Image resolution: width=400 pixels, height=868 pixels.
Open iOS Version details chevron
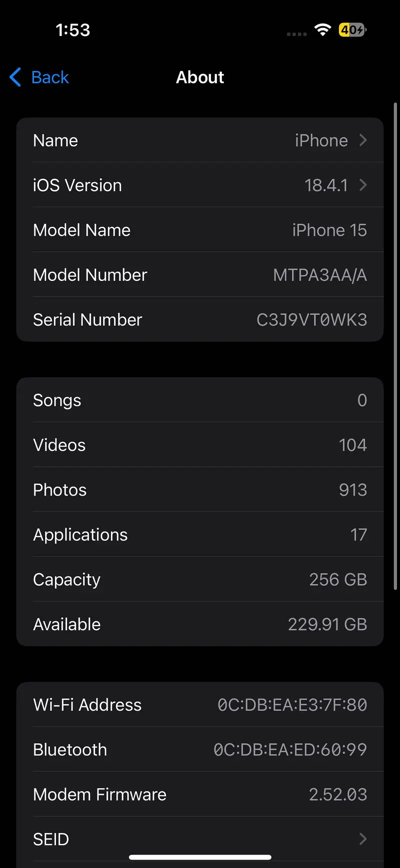[x=363, y=185]
